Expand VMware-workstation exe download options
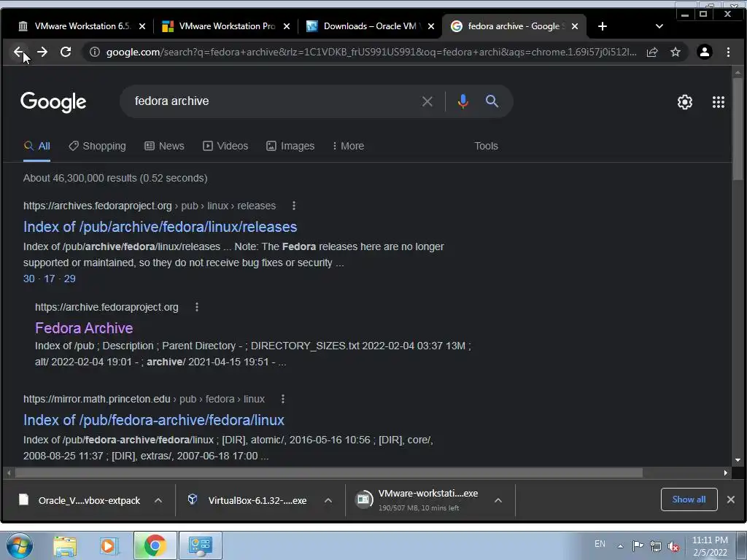The image size is (747, 560). tap(498, 500)
